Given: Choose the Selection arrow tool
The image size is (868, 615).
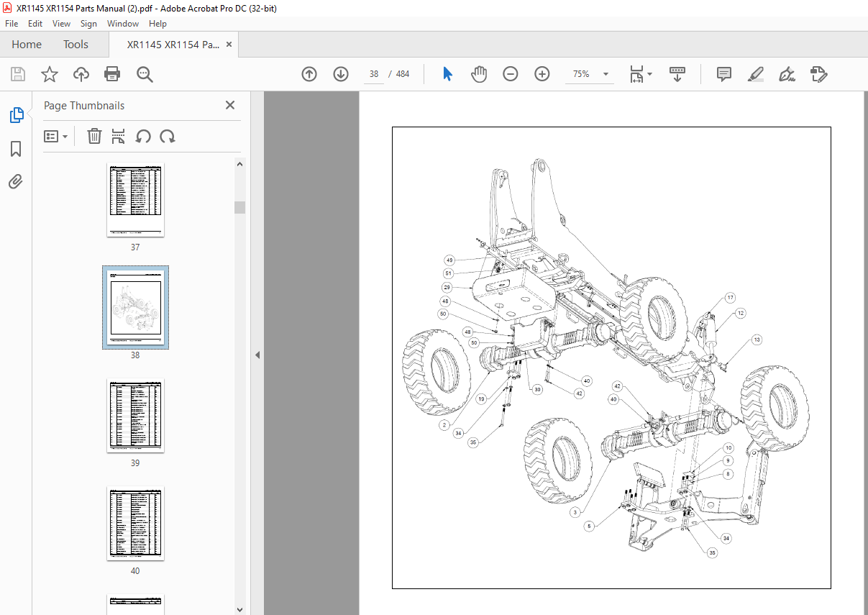Looking at the screenshot, I should [x=447, y=74].
